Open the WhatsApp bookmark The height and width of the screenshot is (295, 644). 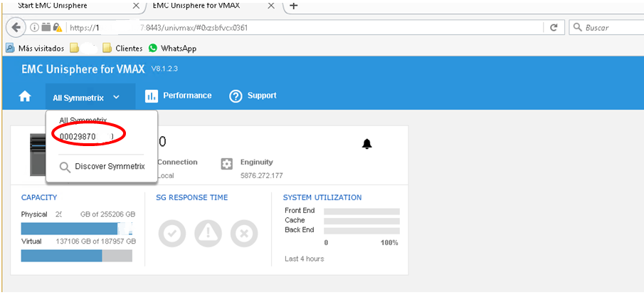[x=172, y=48]
